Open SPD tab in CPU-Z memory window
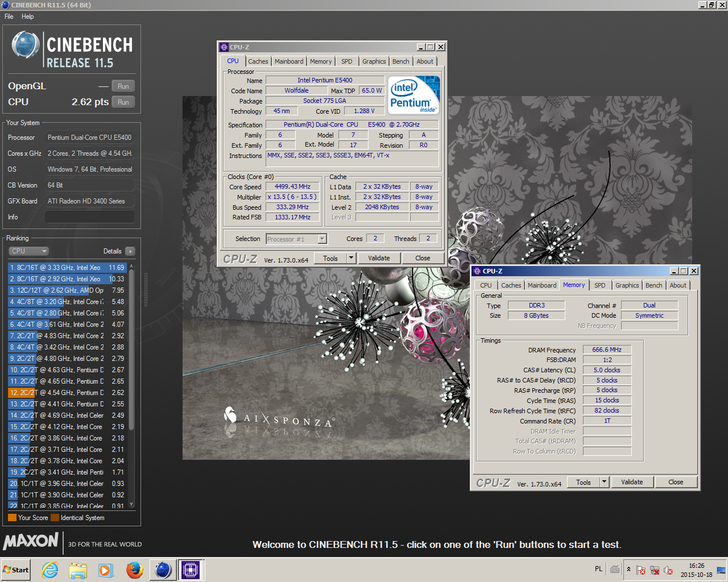The width and height of the screenshot is (728, 582). [600, 285]
